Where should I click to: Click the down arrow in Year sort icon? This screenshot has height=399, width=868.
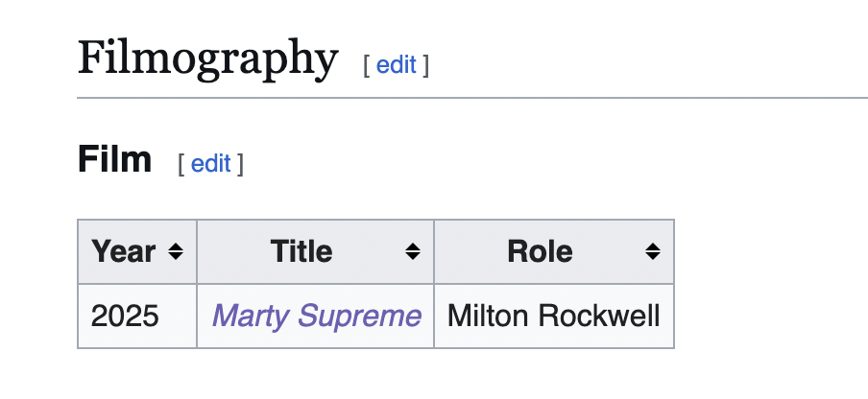click(x=175, y=256)
